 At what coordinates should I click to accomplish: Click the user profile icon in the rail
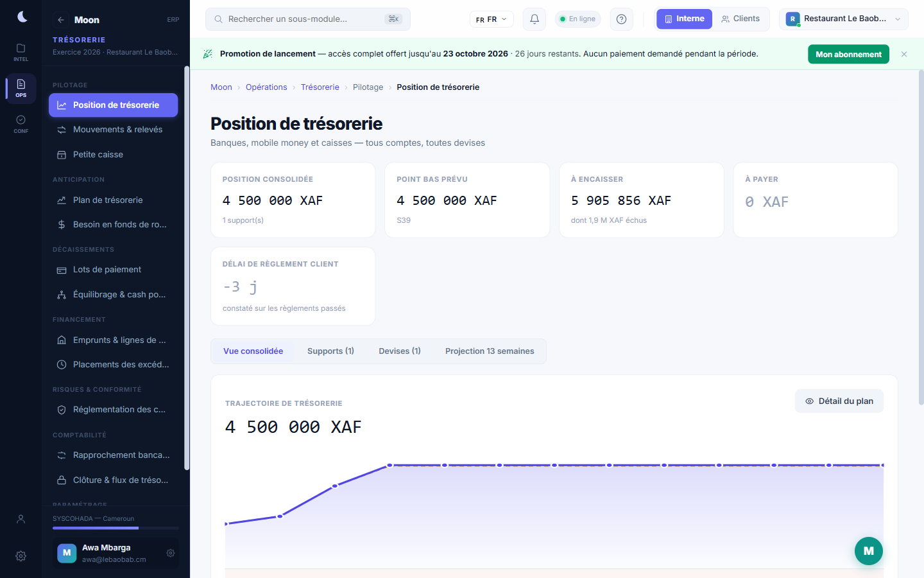(x=21, y=519)
